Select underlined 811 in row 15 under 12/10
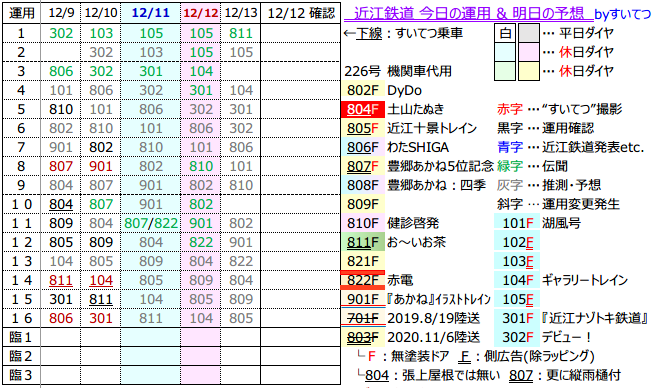Screen dimensions: 656x388 click(x=101, y=299)
